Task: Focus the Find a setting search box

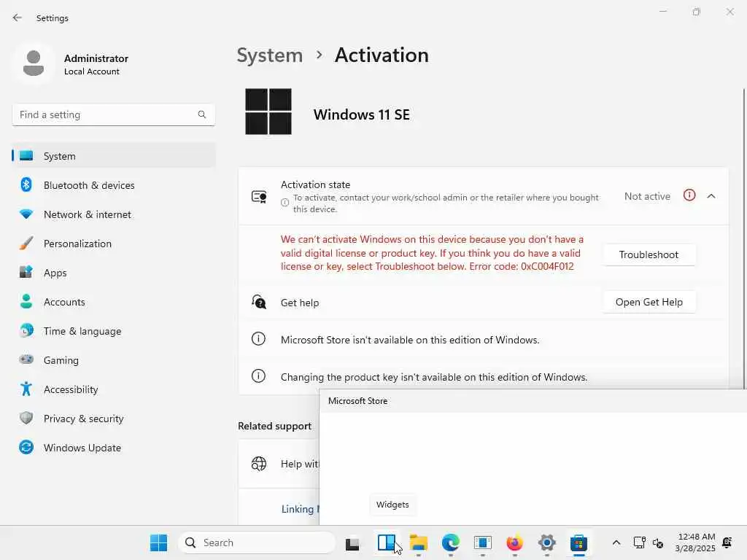Action: click(x=113, y=114)
